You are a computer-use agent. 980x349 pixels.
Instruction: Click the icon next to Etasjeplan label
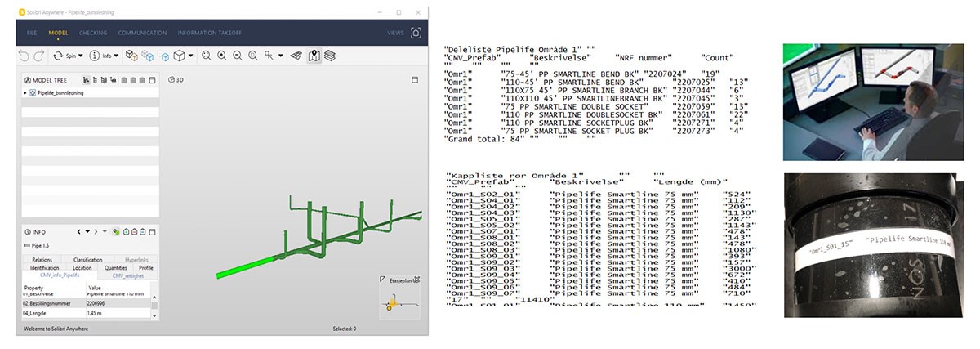(x=417, y=279)
